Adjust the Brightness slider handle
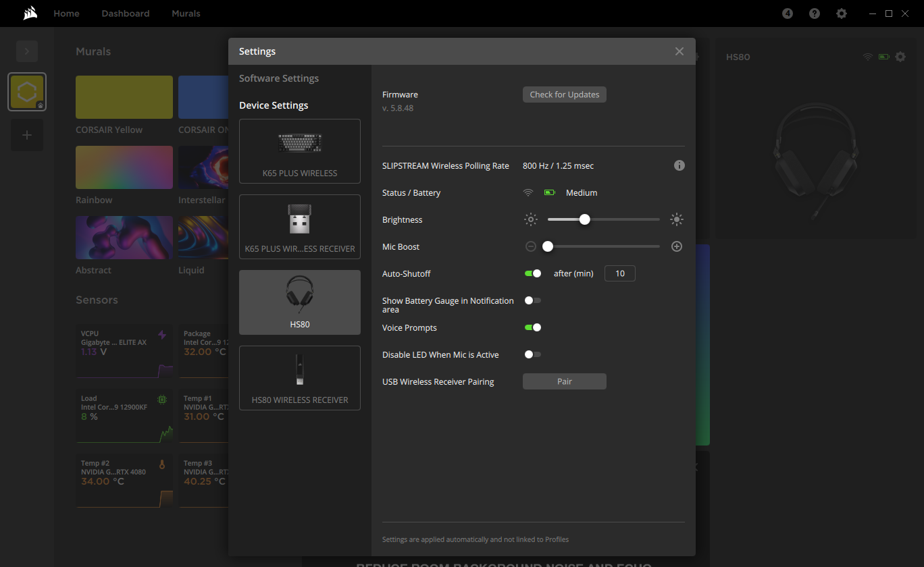 click(585, 219)
